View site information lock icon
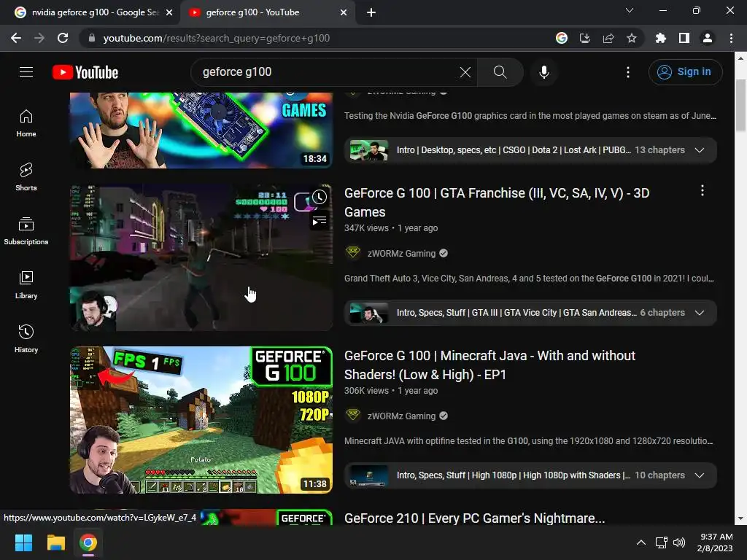This screenshot has width=747, height=560. pos(91,38)
